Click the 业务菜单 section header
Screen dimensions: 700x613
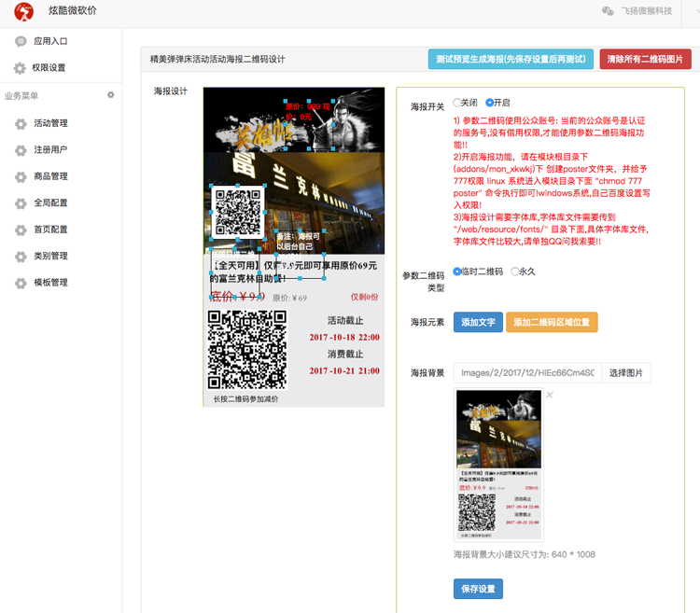click(x=21, y=96)
